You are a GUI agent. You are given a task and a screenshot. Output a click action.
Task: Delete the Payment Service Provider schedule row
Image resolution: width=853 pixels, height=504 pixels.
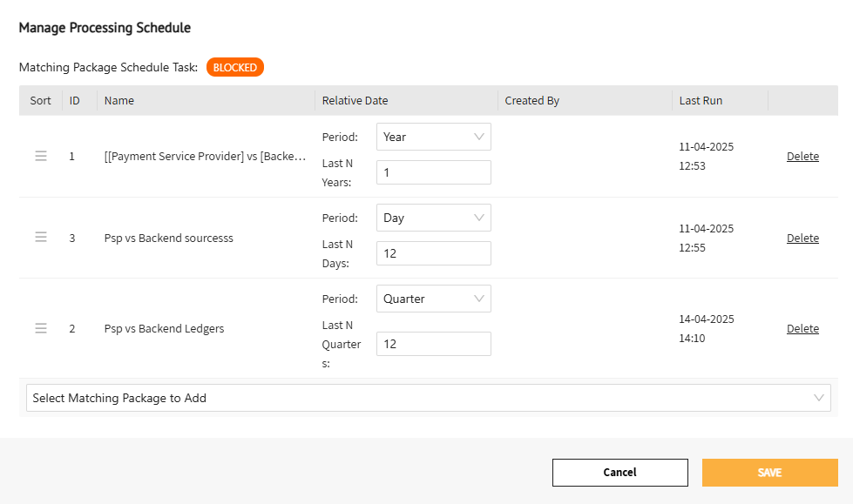coord(802,157)
